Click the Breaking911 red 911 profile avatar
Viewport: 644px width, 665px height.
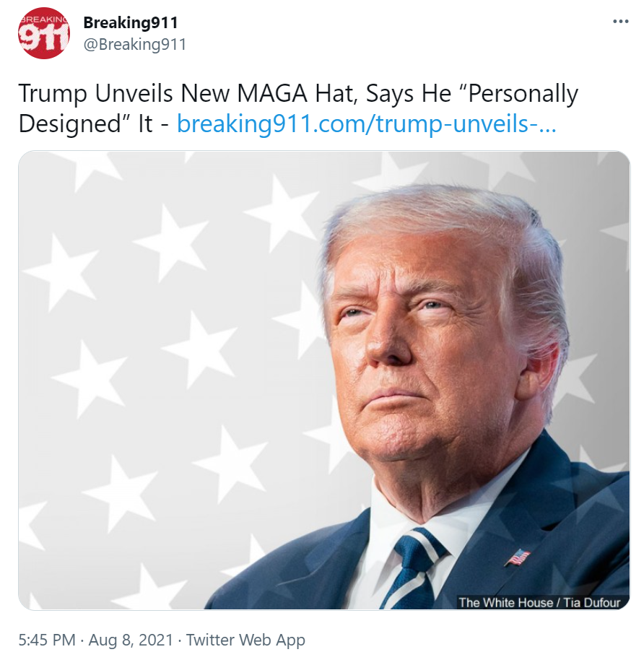tap(43, 33)
